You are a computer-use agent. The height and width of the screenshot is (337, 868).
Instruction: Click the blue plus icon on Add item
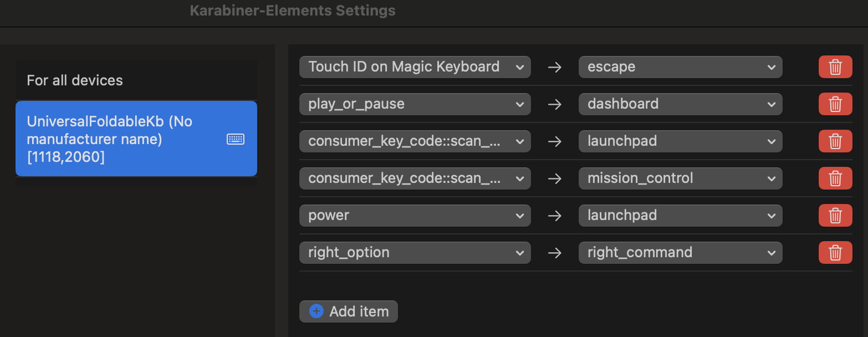(x=316, y=312)
